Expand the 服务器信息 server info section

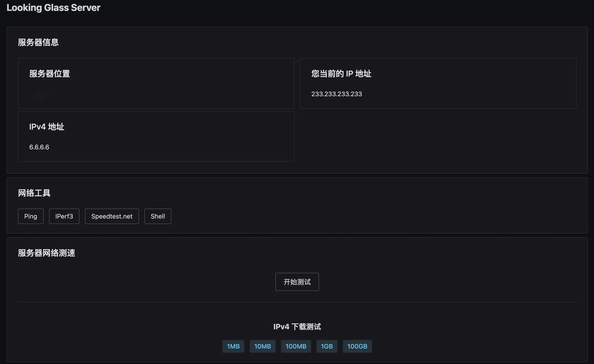pos(38,42)
